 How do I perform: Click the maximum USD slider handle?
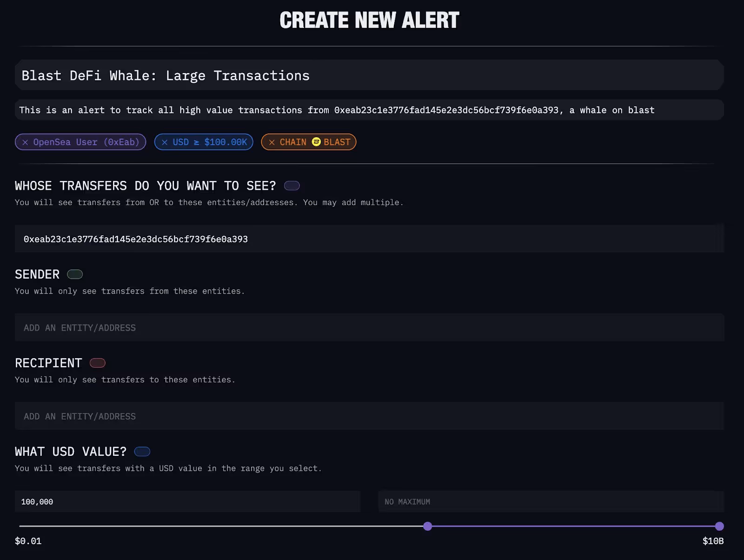tap(719, 527)
